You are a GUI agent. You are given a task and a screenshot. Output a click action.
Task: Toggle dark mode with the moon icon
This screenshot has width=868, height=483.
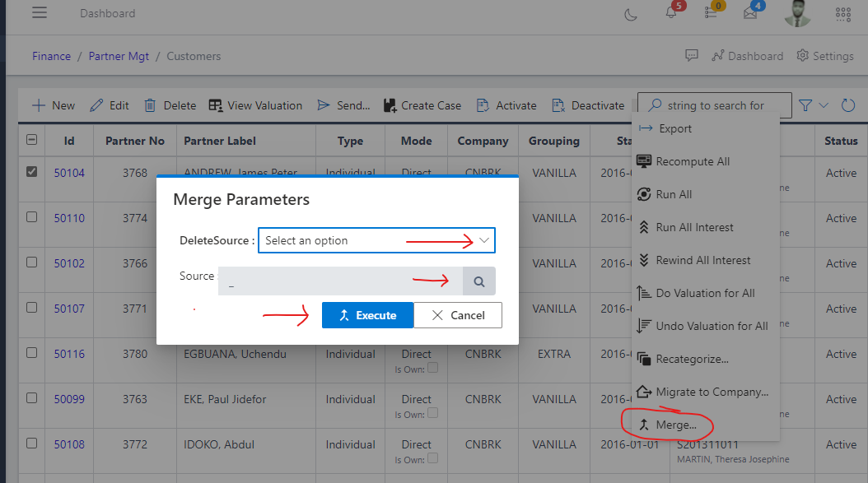pyautogui.click(x=630, y=14)
